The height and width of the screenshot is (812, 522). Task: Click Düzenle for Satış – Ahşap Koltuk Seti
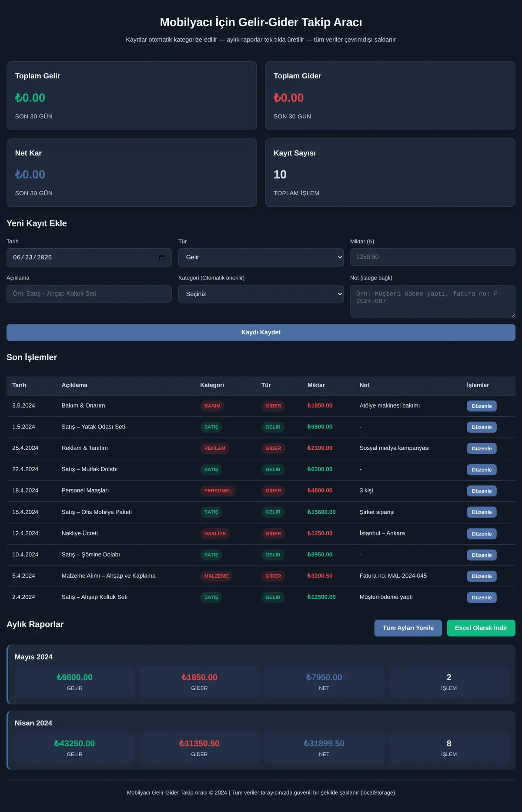[482, 598]
